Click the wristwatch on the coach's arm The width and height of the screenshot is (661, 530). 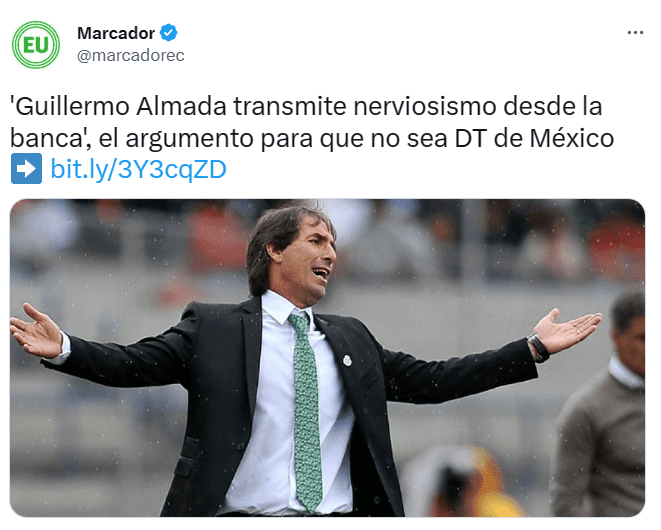pyautogui.click(x=538, y=347)
